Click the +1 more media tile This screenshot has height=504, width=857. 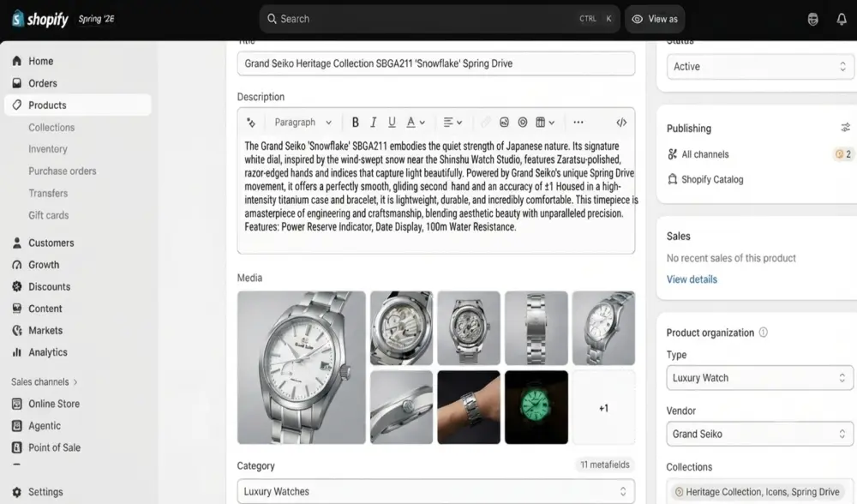click(x=603, y=407)
